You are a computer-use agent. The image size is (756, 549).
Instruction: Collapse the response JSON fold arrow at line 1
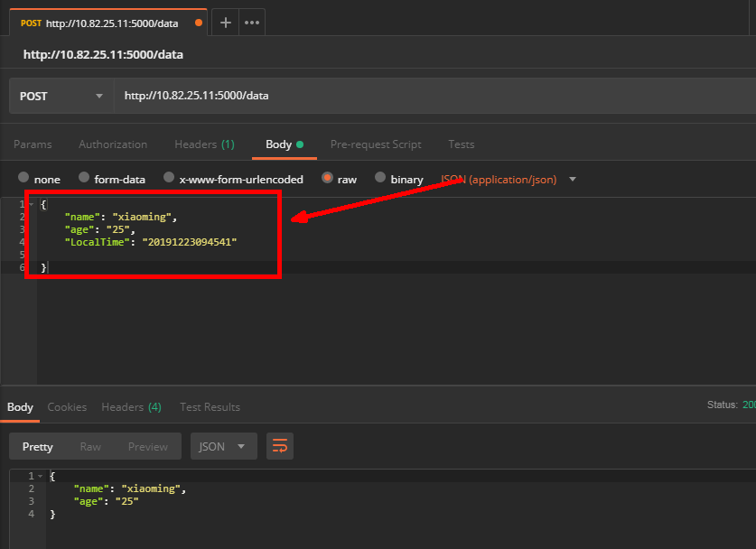click(41, 476)
